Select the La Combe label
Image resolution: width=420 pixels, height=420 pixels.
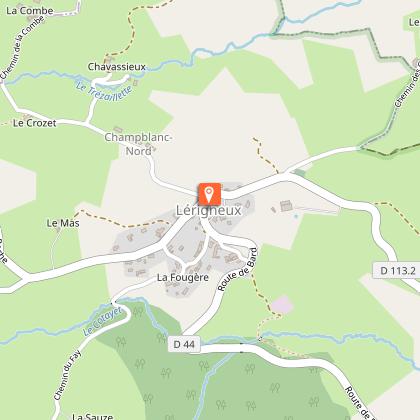(x=30, y=11)
